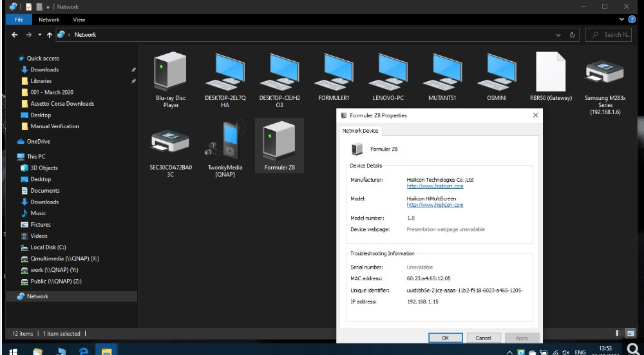Open the Network ribbon tab
Screen dimensions: 644x355
coord(50,19)
